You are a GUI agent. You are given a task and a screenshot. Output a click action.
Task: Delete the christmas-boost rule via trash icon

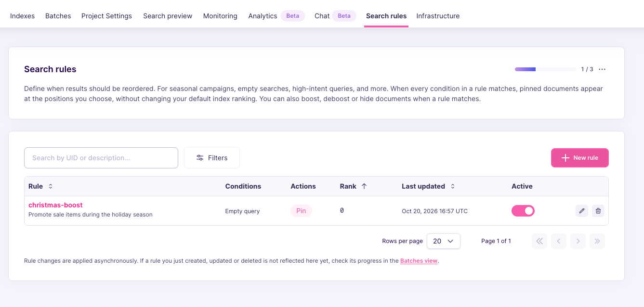click(598, 211)
